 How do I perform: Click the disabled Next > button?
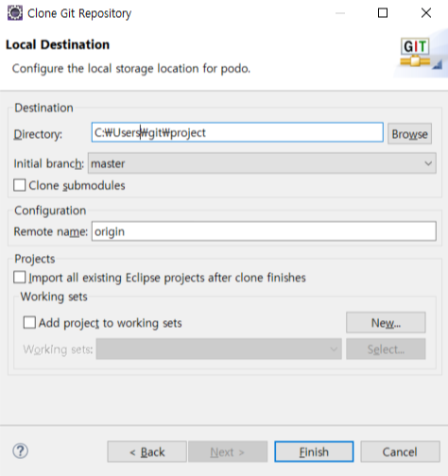click(228, 451)
